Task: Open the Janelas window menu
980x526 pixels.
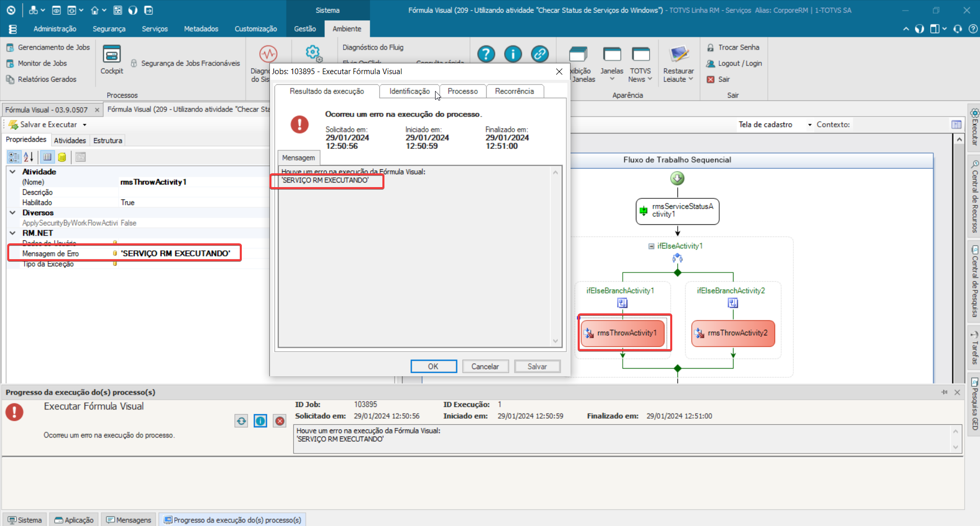Action: (x=611, y=64)
